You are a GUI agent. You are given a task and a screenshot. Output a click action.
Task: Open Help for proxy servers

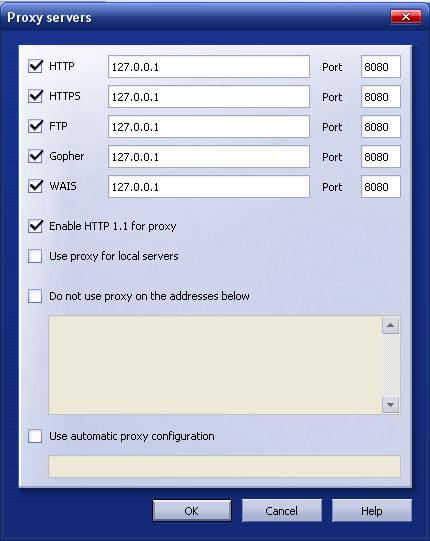coord(372,511)
